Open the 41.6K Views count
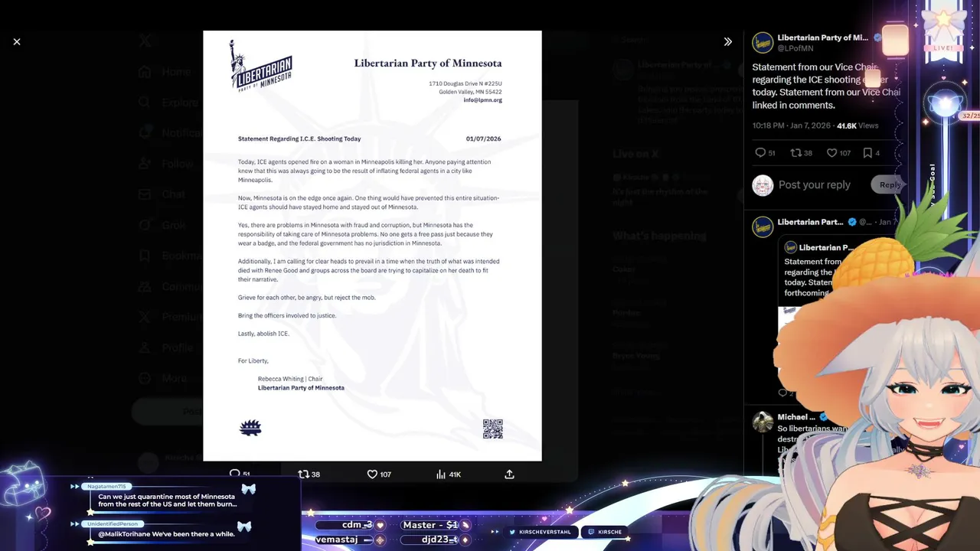This screenshot has height=551, width=980. 857,126
